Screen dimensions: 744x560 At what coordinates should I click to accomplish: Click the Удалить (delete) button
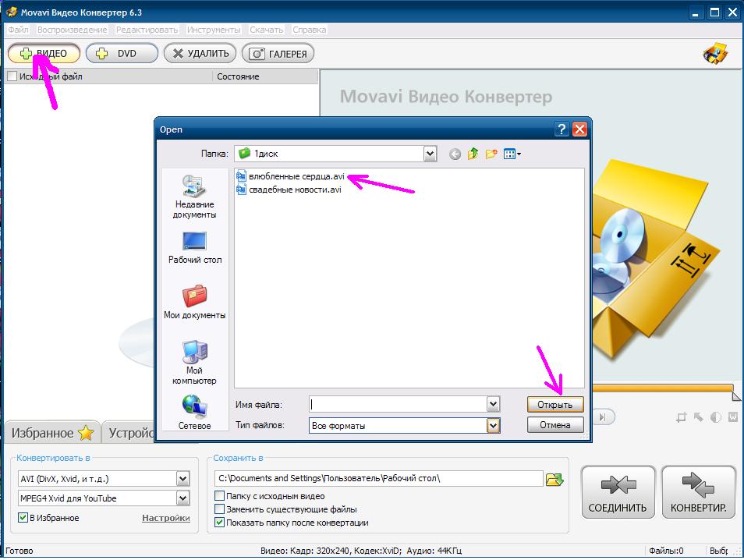200,53
